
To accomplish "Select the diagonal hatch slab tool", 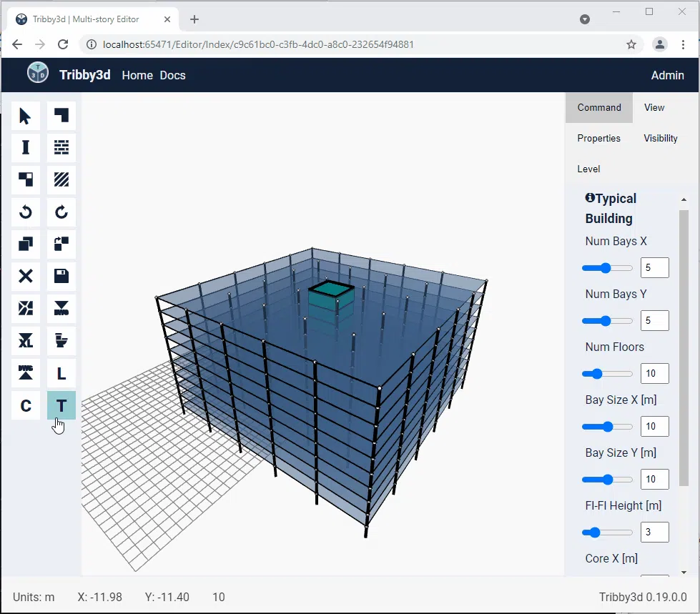I will (x=61, y=180).
